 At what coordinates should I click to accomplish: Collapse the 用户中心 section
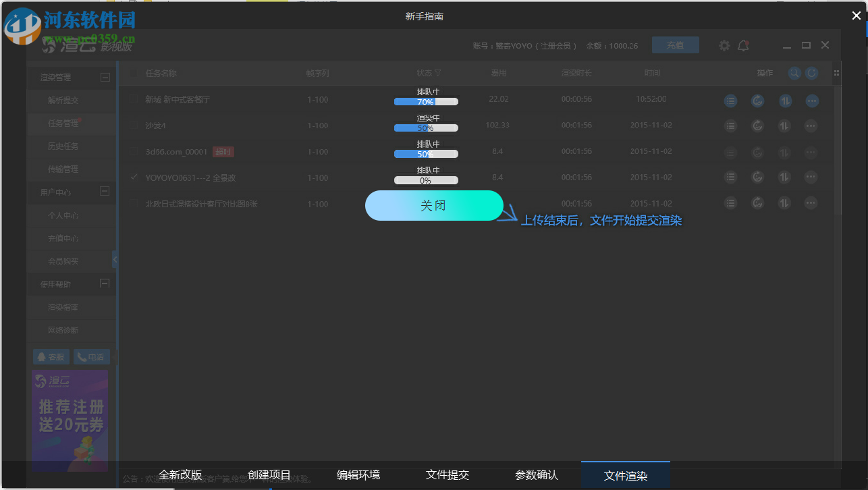105,192
